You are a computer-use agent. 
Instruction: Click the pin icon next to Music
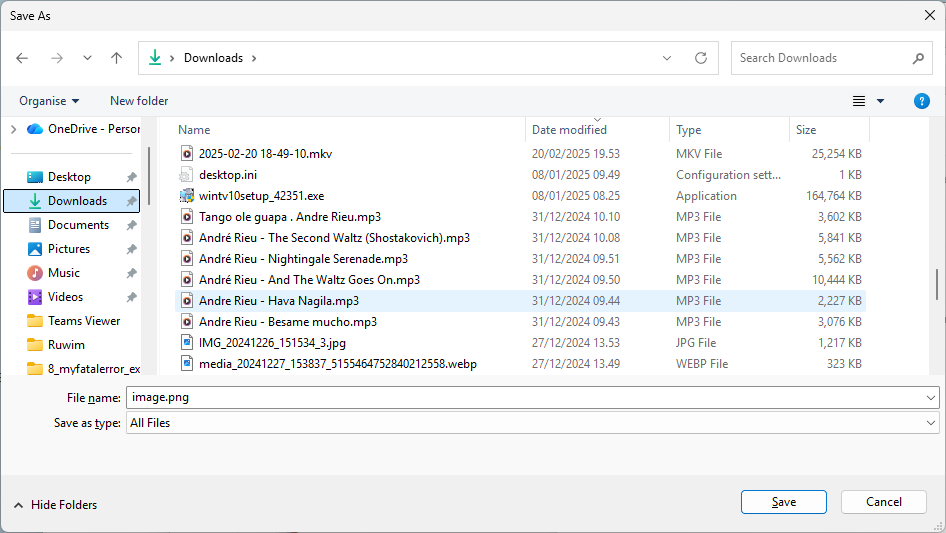coord(131,273)
